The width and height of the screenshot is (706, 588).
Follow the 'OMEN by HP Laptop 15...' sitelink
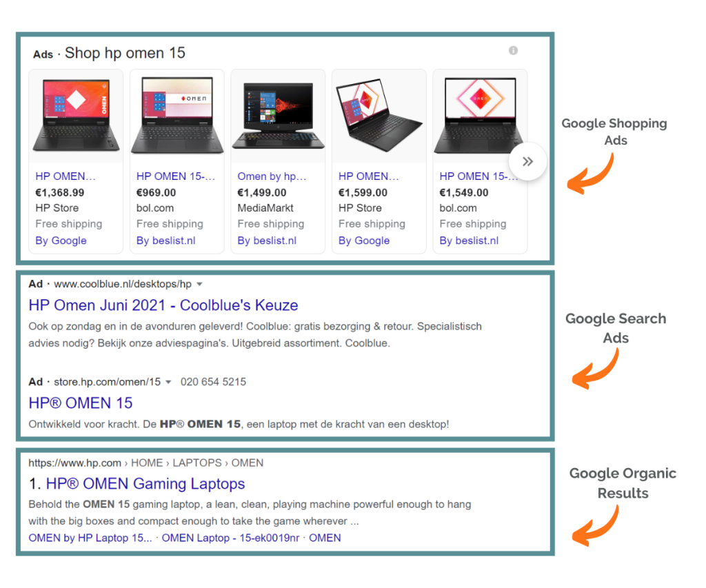tap(90, 538)
